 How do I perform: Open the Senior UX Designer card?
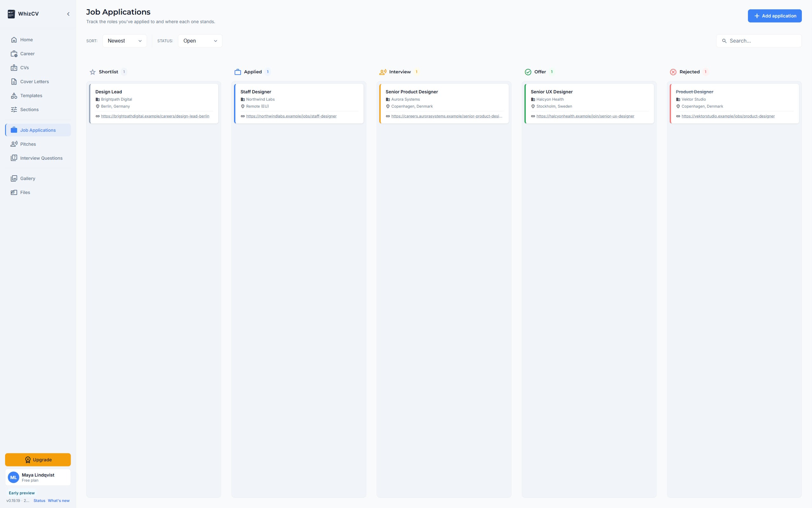(589, 104)
